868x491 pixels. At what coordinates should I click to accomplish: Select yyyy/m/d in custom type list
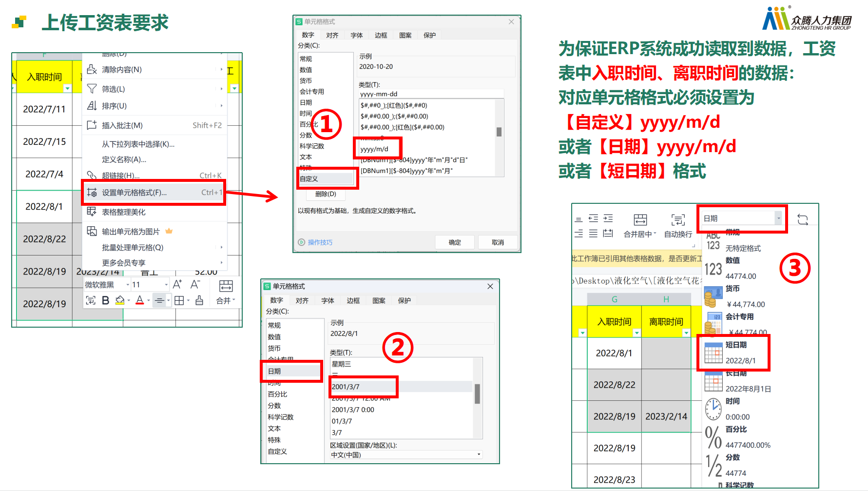coord(374,149)
